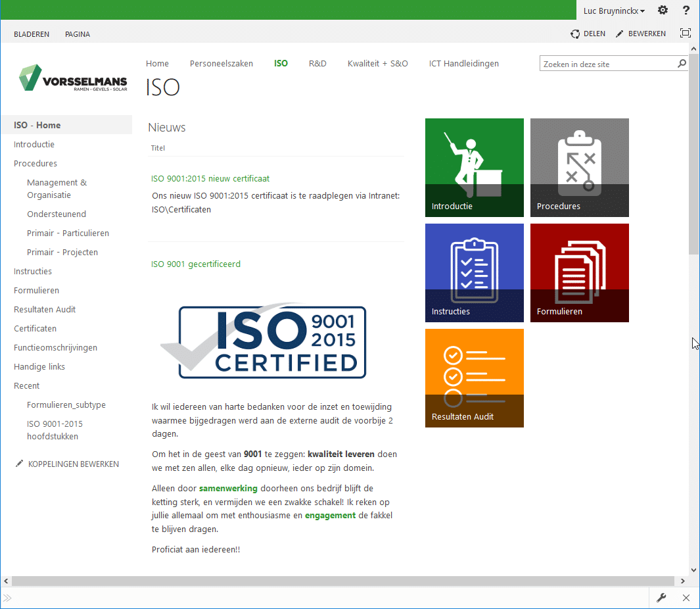700x609 pixels.
Task: Open Handige links in the sidebar
Action: pyautogui.click(x=39, y=367)
